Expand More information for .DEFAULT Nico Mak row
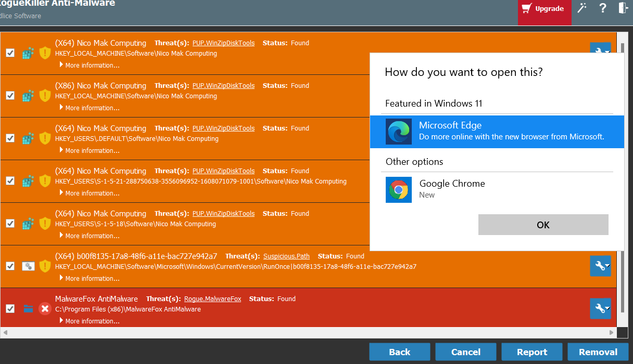 coord(90,151)
